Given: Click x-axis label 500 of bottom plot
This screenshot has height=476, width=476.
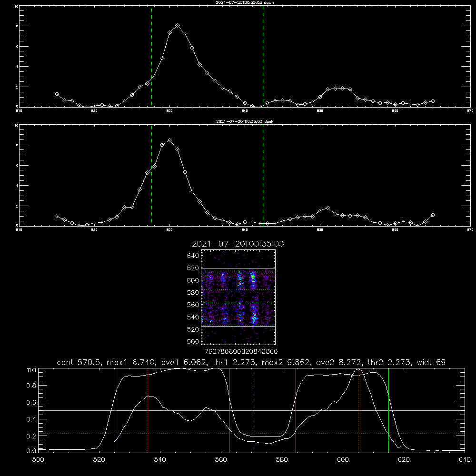Looking at the screenshot, I should point(38,459).
